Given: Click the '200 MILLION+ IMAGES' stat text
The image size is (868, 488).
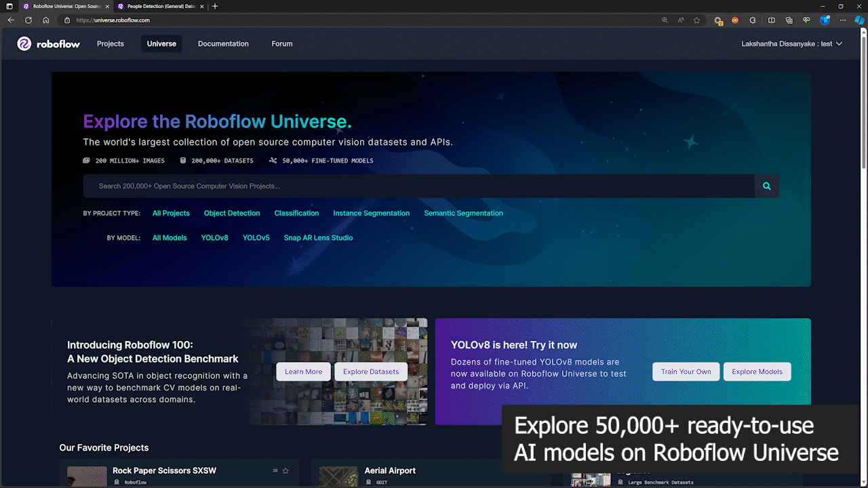Looking at the screenshot, I should coord(130,161).
